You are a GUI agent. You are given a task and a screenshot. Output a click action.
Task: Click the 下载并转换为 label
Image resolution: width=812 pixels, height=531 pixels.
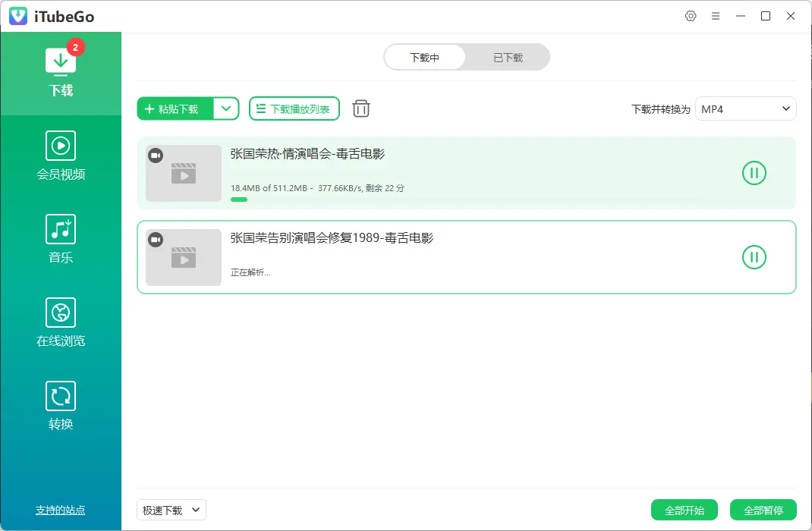[x=661, y=109]
